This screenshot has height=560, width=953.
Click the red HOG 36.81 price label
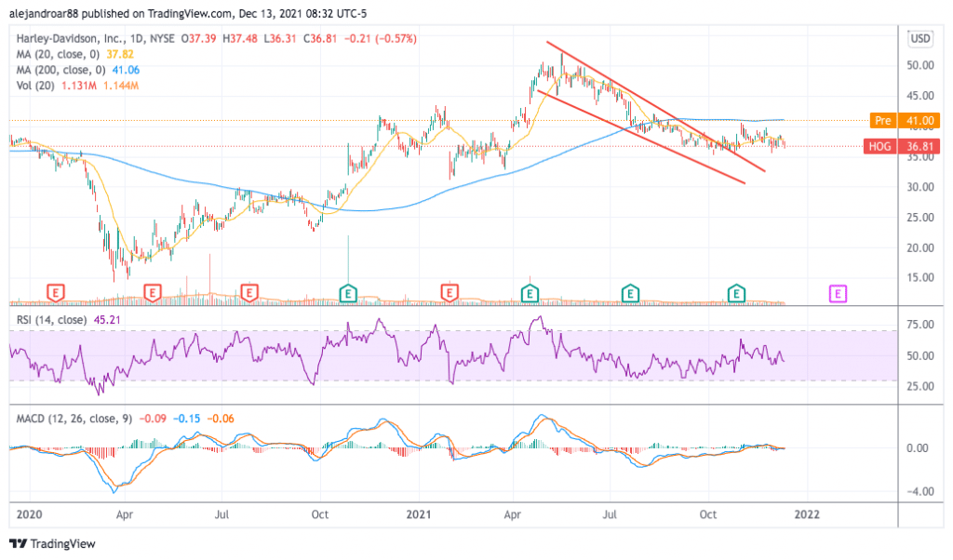coord(901,146)
